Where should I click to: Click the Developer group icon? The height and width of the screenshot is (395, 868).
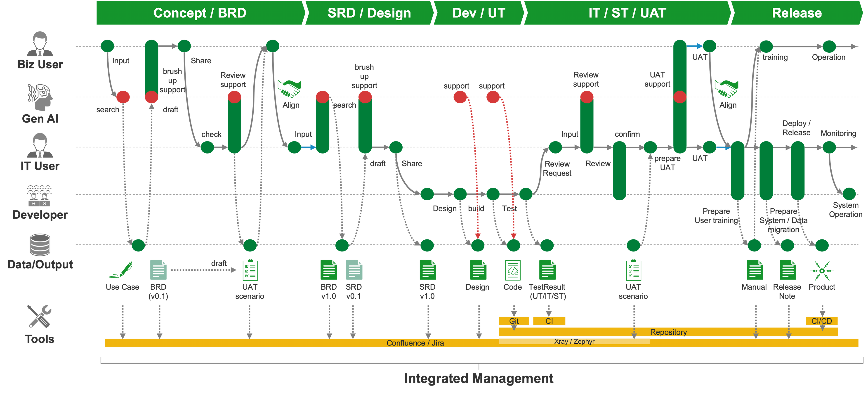click(39, 197)
